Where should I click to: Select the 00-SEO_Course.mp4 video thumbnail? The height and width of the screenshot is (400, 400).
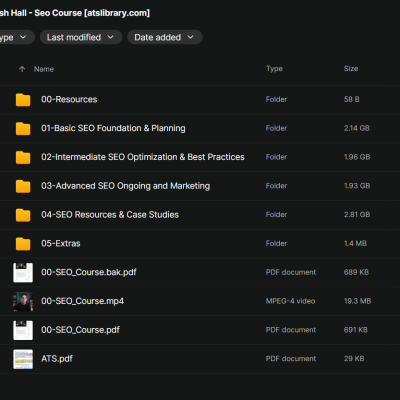[x=23, y=301]
